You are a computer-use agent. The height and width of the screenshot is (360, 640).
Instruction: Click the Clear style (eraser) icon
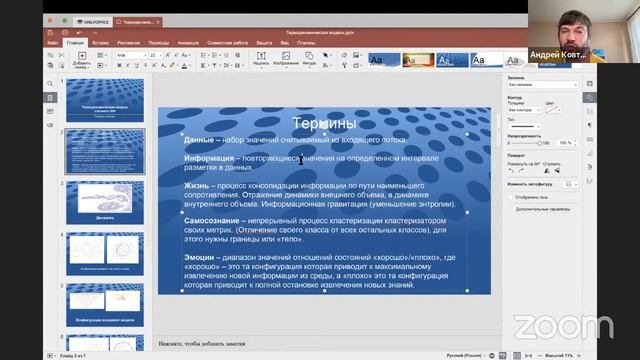(344, 55)
